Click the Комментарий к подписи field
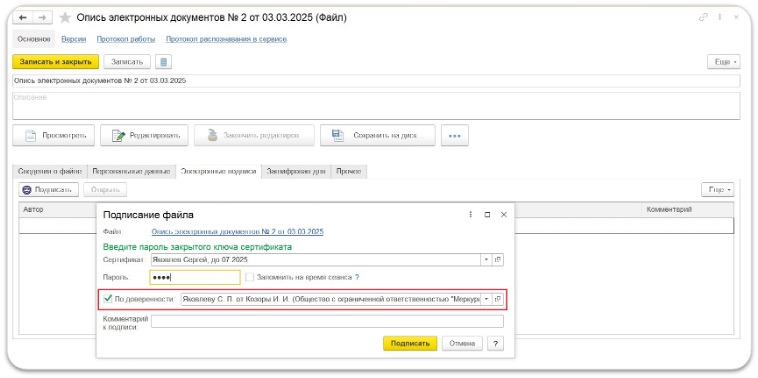The image size is (758, 378). point(327,321)
